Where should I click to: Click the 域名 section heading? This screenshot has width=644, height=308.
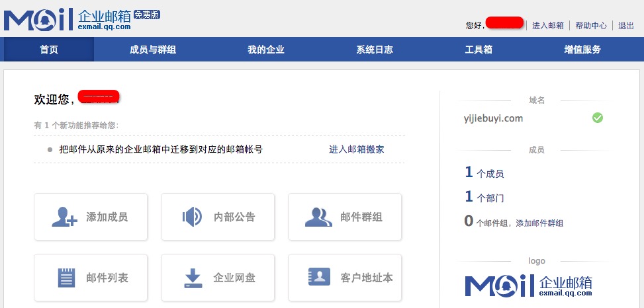[x=536, y=100]
